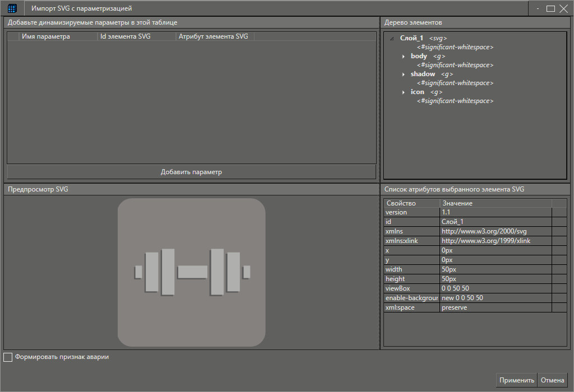Click the Добавить параметр button
Screen dimensions: 574x392
(x=191, y=172)
